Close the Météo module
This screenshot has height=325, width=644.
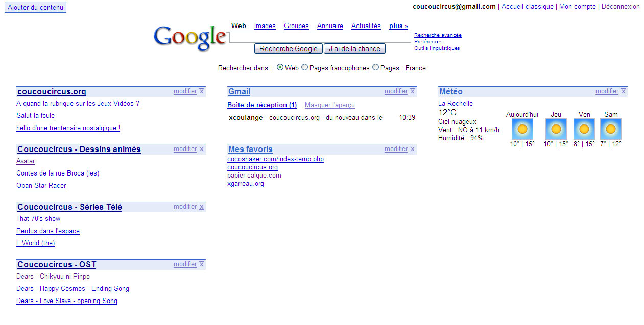pos(623,92)
